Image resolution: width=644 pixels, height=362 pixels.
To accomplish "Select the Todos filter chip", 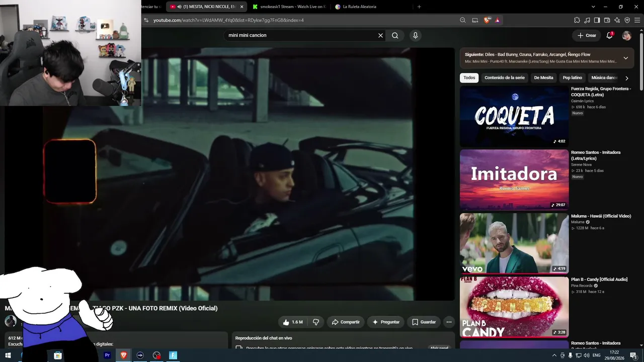I will click(469, 78).
